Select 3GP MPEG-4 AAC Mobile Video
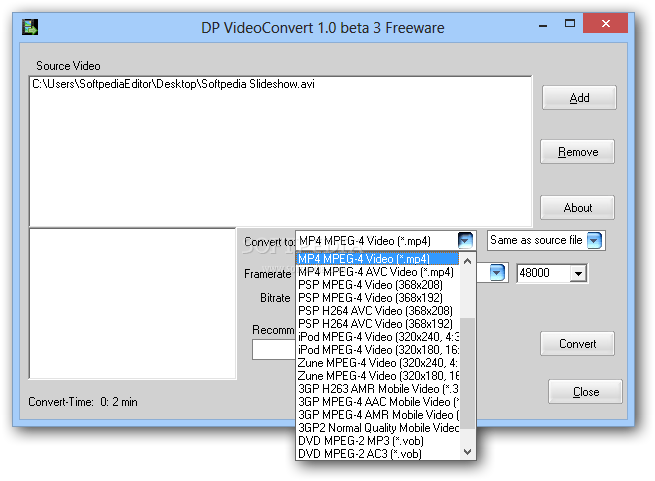This screenshot has height=481, width=655. coord(377,402)
